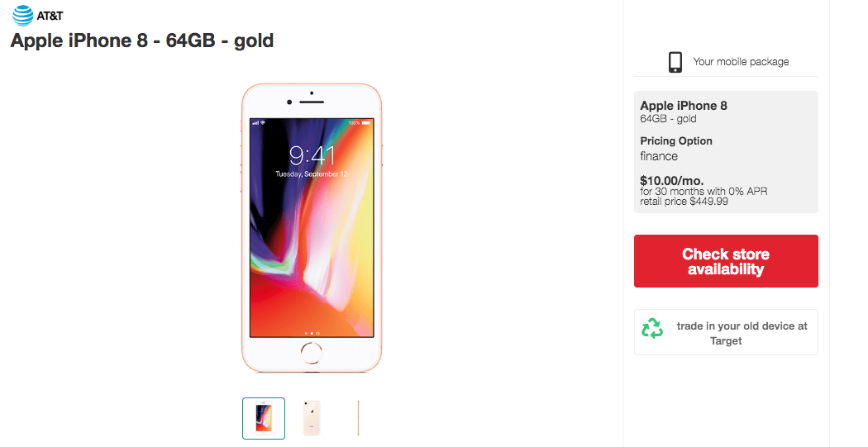
Task: Click the retail price $449.99 text
Action: coord(684,201)
